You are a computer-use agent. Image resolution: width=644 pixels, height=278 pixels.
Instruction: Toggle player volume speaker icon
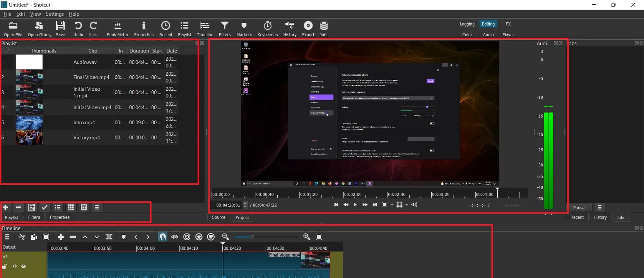(x=414, y=205)
